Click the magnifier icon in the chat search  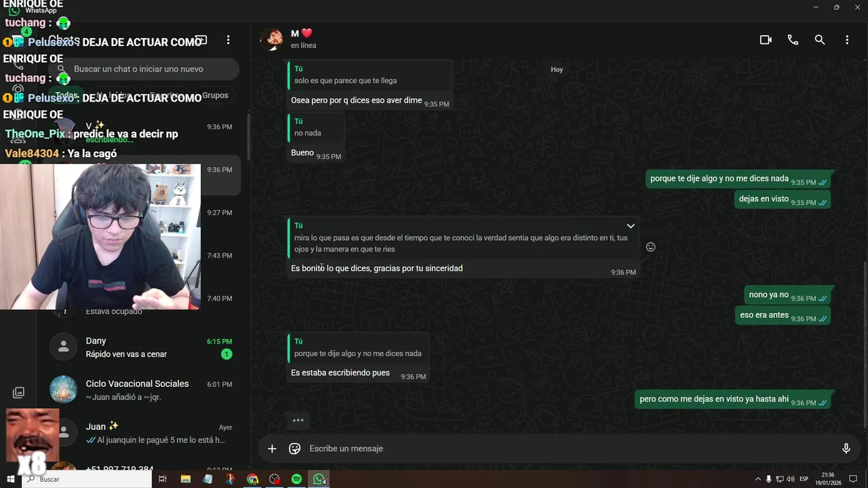pos(61,69)
